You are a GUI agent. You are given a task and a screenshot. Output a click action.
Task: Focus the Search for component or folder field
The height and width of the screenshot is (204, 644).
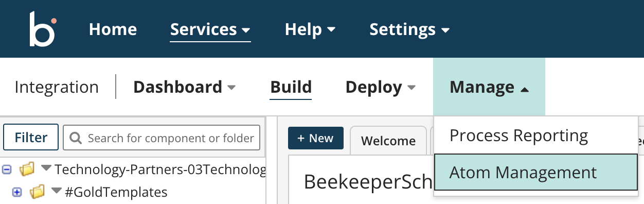pos(162,138)
